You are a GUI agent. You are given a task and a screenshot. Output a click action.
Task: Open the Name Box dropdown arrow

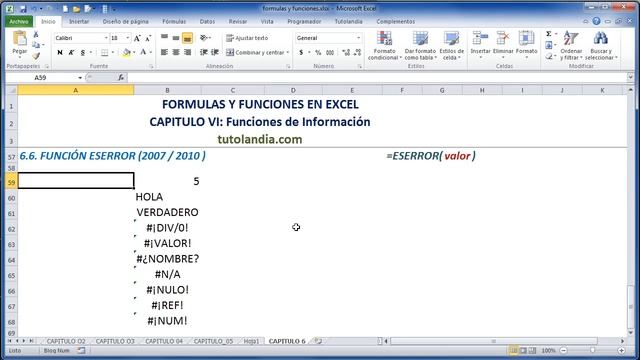tap(80, 78)
